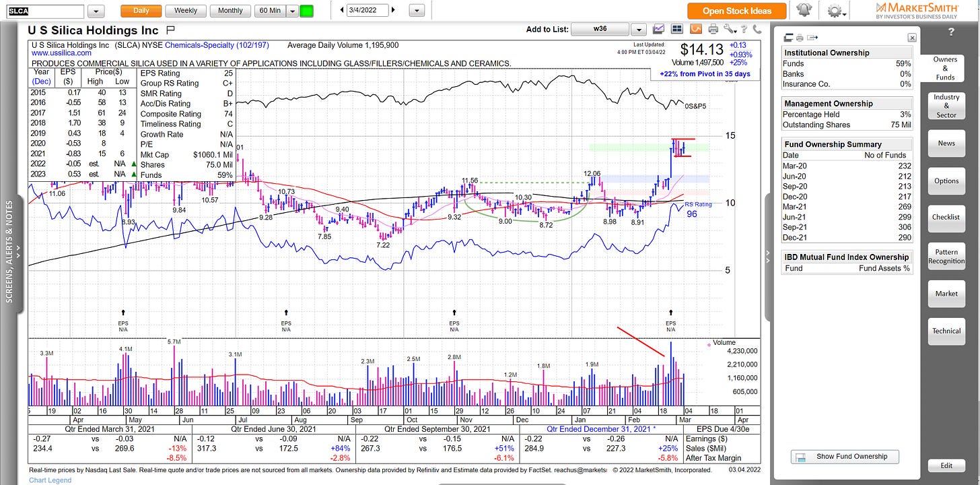Click the panel window icon in side panel
Screen dimensions: 980x485
click(789, 38)
